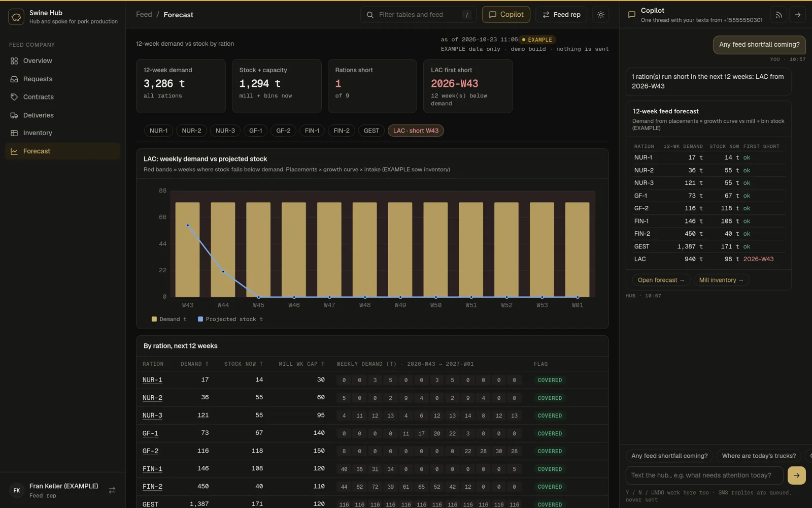This screenshot has height=508, width=812.
Task: Click Open forecast button in Copilot
Action: [661, 280]
